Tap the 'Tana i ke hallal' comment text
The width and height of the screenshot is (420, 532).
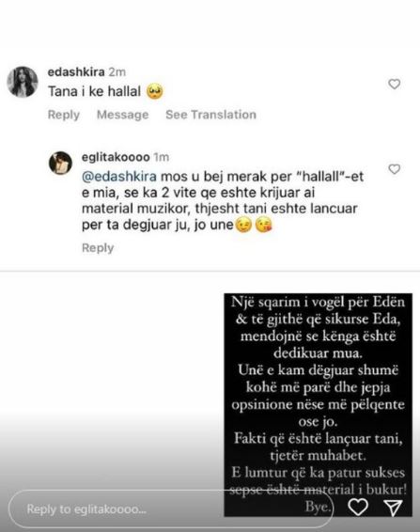(x=94, y=91)
